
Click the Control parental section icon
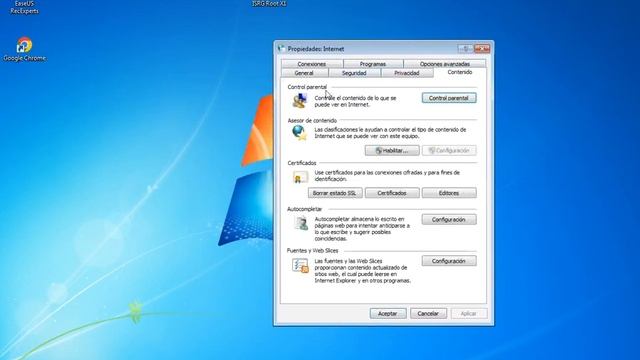[300, 100]
